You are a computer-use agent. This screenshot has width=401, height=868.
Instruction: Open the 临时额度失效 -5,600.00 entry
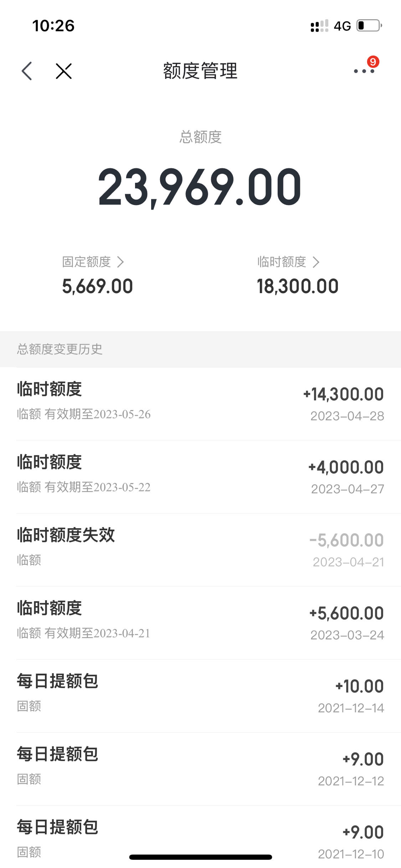200,550
